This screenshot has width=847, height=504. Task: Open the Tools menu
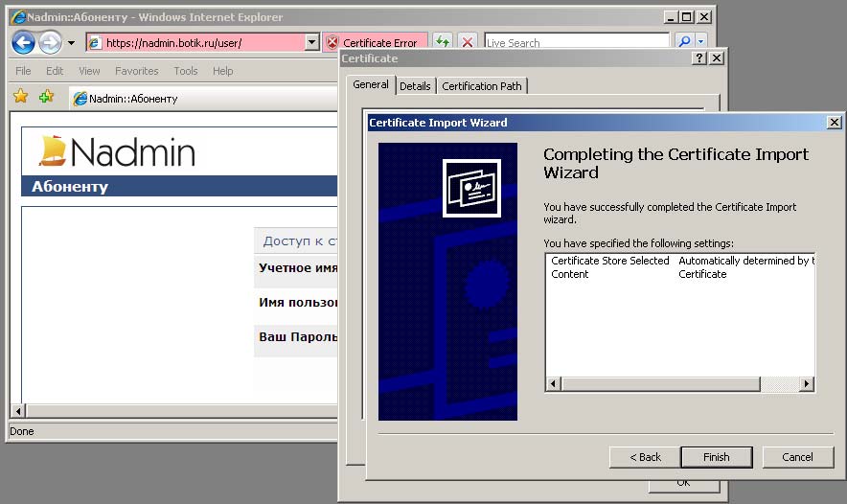click(186, 71)
